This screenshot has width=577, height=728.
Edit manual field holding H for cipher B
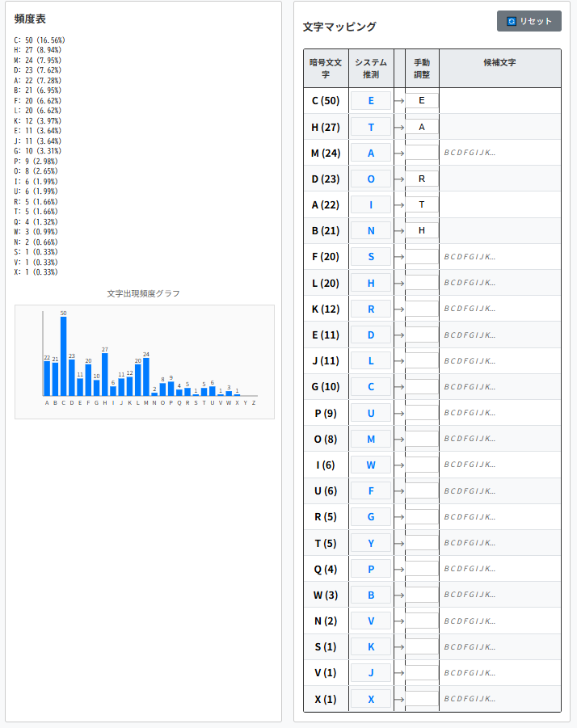[422, 230]
